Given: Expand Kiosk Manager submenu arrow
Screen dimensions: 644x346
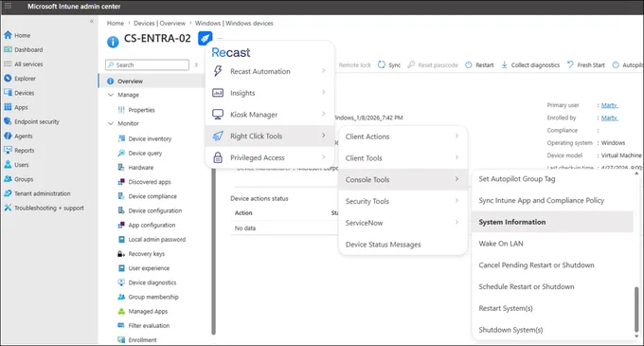Looking at the screenshot, I should click(x=324, y=114).
